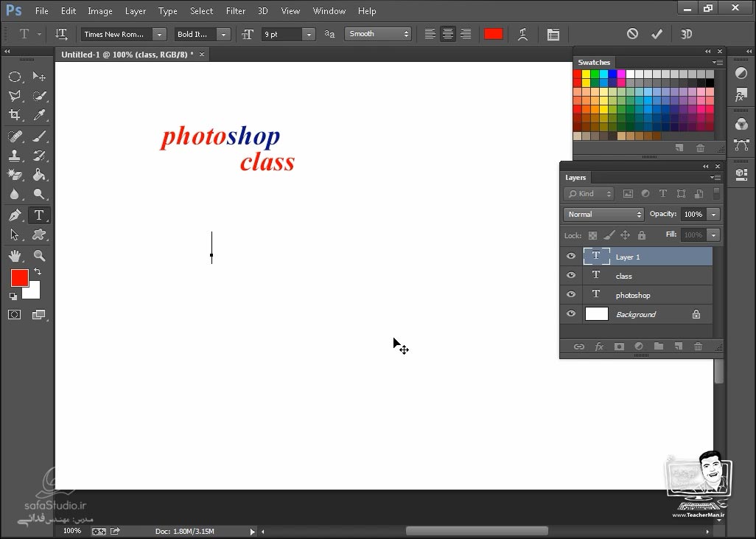Delete the selected layer with trash icon
Image resolution: width=756 pixels, height=539 pixels.
point(698,347)
